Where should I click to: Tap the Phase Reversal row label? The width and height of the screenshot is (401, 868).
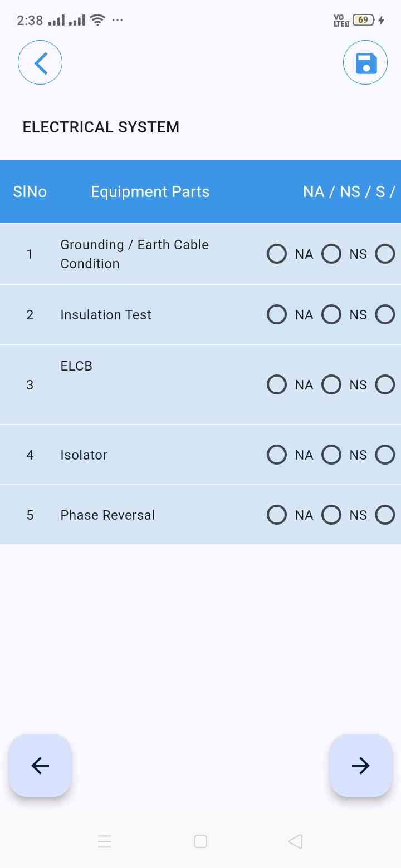point(107,515)
